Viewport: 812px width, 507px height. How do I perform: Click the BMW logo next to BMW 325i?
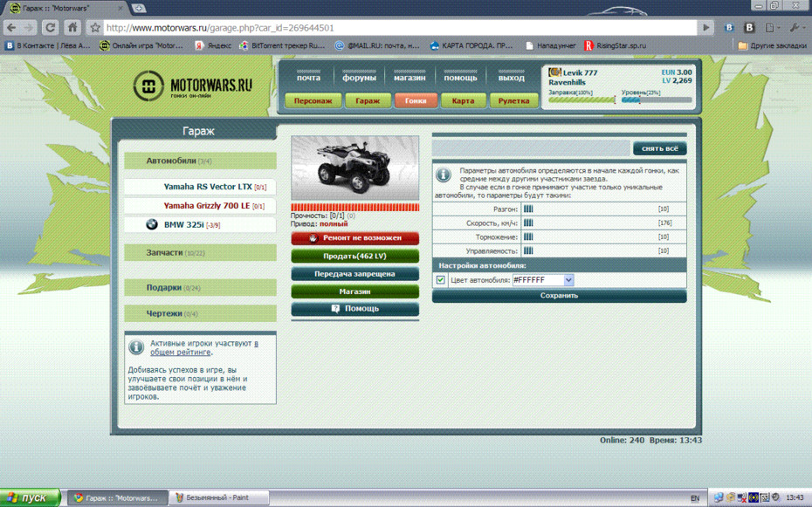point(152,224)
